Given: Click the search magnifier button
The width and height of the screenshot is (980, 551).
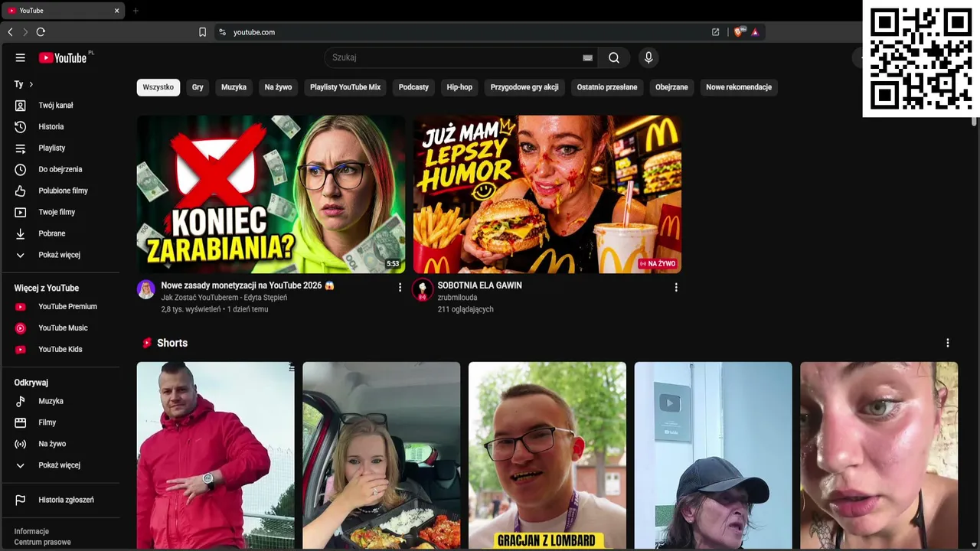Looking at the screenshot, I should (x=614, y=57).
